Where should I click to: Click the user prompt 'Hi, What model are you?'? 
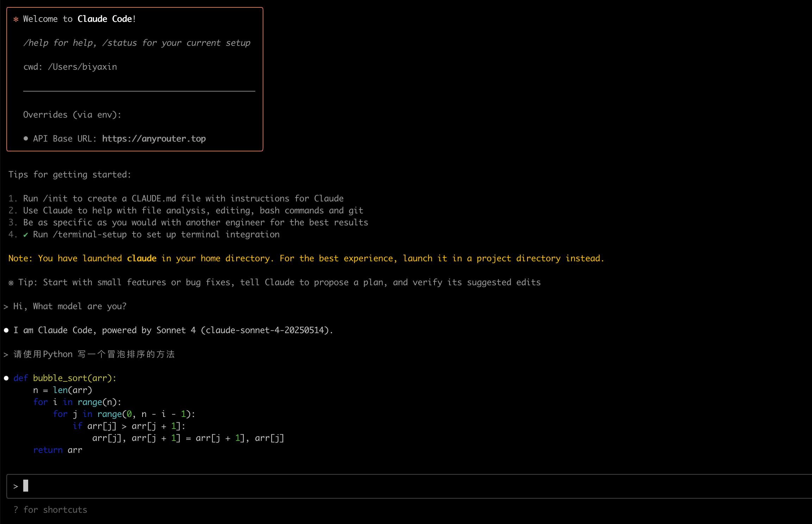[x=70, y=306]
